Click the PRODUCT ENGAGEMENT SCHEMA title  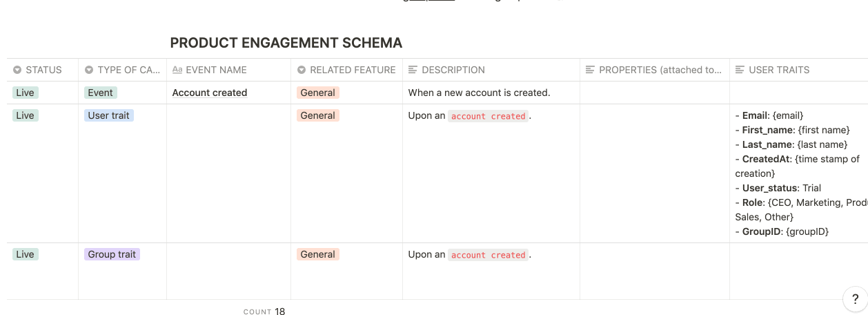(x=286, y=43)
